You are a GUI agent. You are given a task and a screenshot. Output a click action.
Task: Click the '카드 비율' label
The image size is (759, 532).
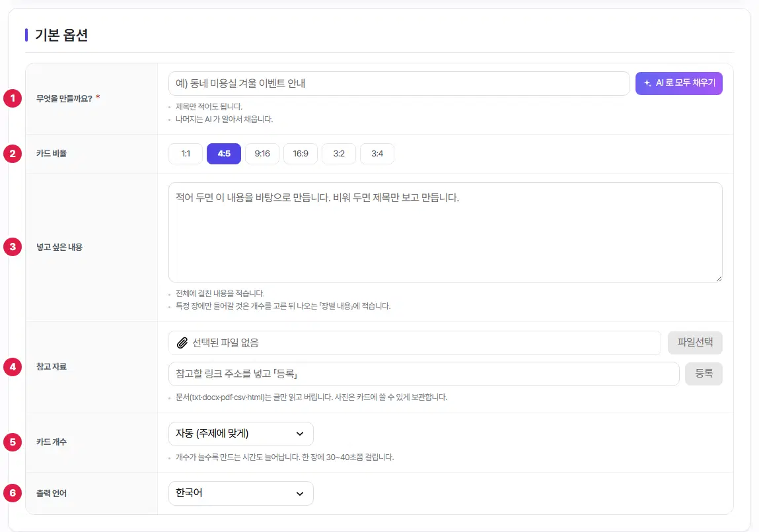(x=52, y=154)
